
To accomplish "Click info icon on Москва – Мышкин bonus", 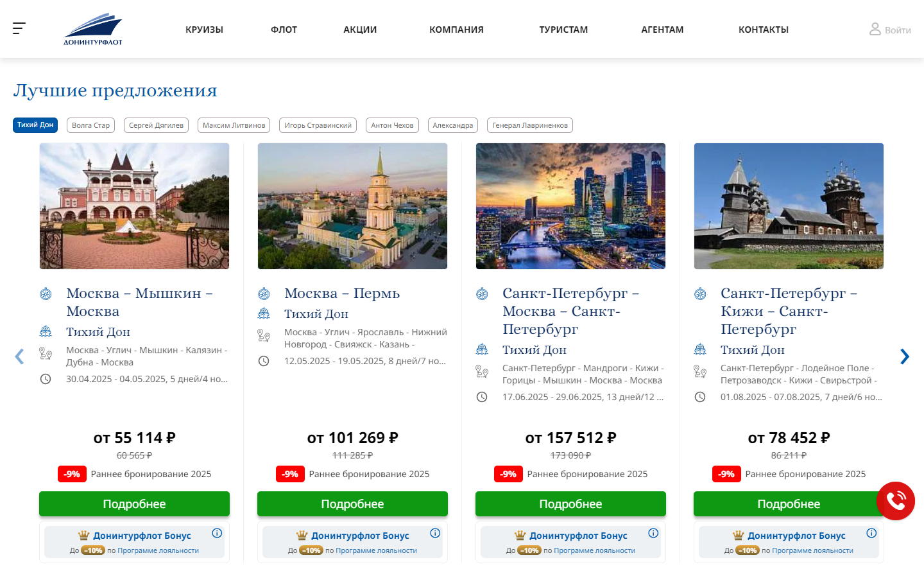I will pos(217,533).
